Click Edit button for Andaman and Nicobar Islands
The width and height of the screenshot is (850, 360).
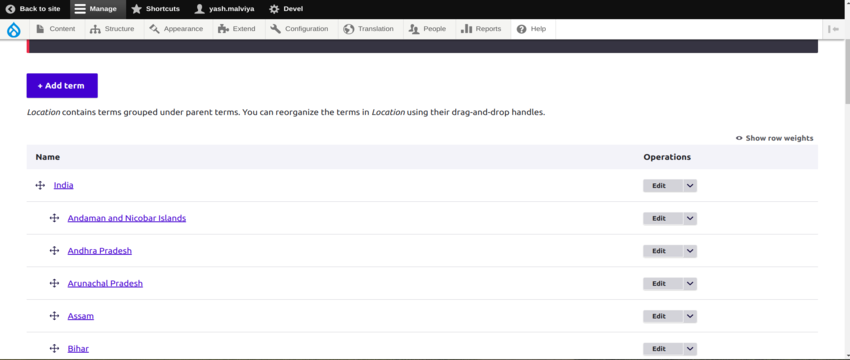click(x=663, y=218)
